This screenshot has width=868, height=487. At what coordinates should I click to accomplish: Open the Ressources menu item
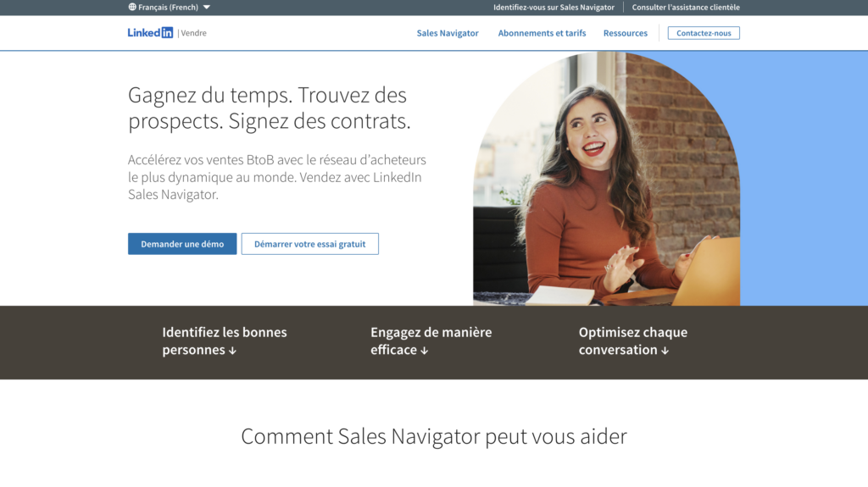tap(626, 33)
